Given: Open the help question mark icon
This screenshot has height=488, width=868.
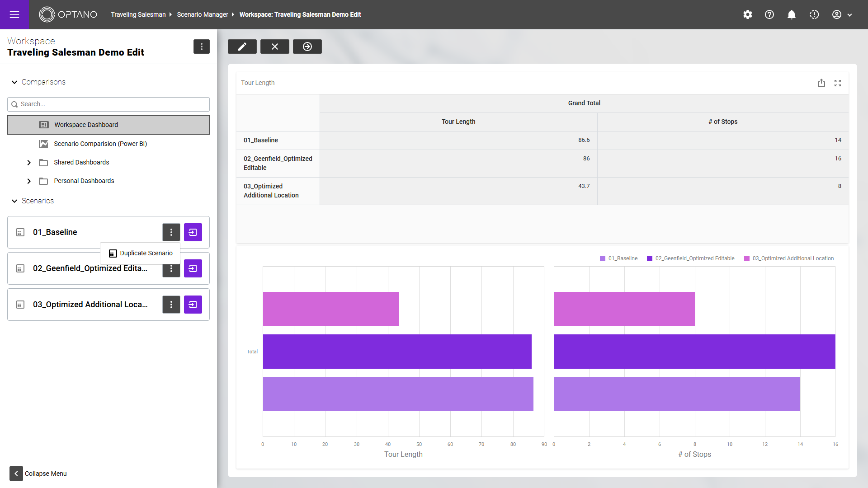Looking at the screenshot, I should [x=769, y=14].
